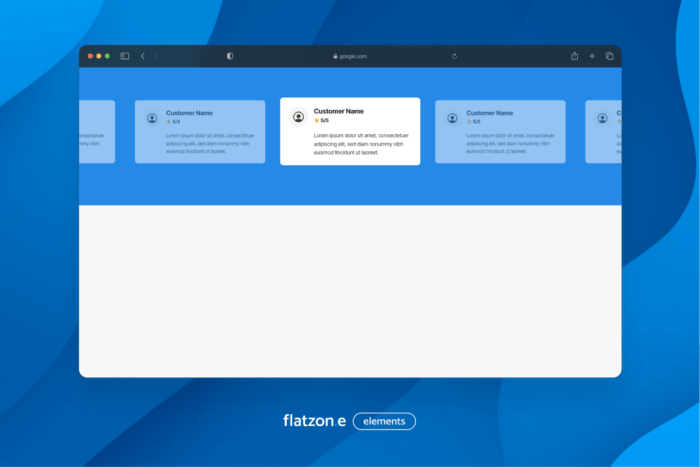Click the center card's Customer Name heading
The width and height of the screenshot is (700, 468).
pos(339,111)
